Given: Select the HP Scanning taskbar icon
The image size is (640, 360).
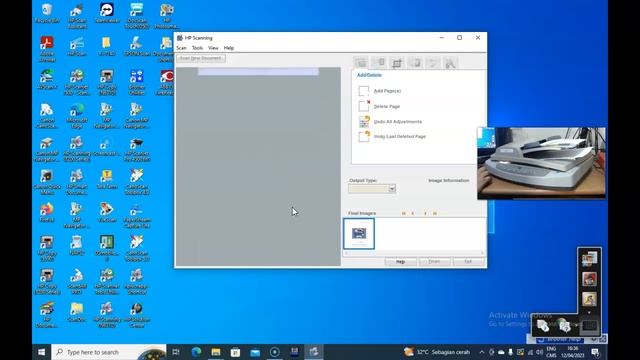Looking at the screenshot, I should coord(313,352).
